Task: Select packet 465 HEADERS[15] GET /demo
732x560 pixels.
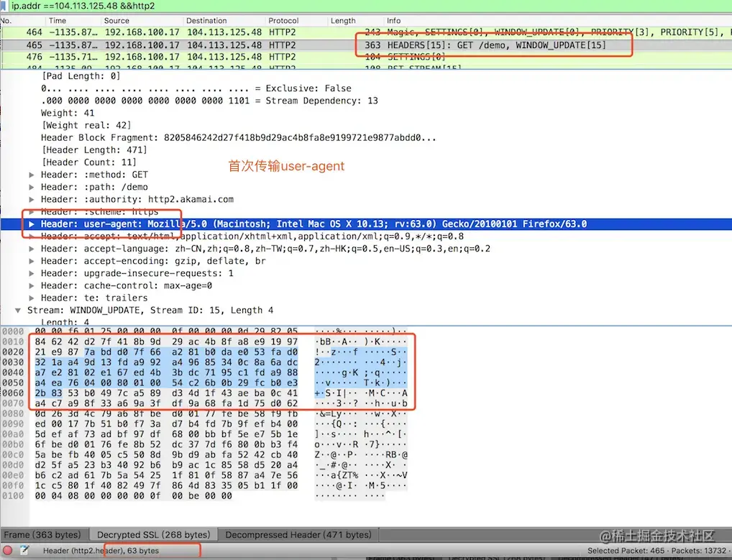Action: [366, 45]
